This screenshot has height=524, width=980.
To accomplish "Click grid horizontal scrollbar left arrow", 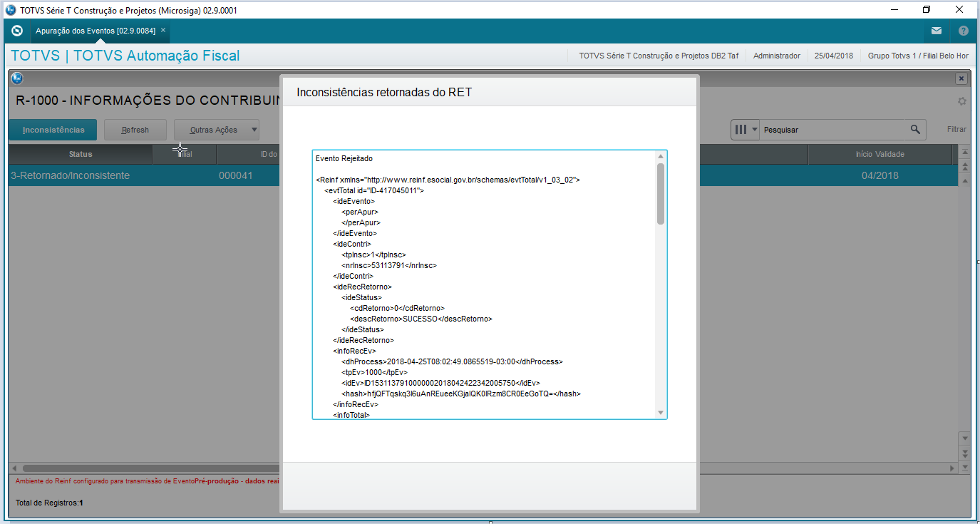I will click(x=14, y=468).
